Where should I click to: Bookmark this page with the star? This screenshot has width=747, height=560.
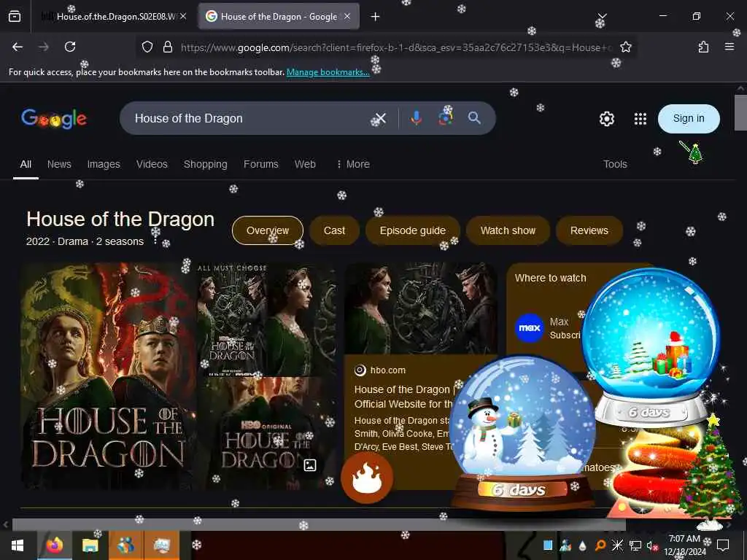625,47
